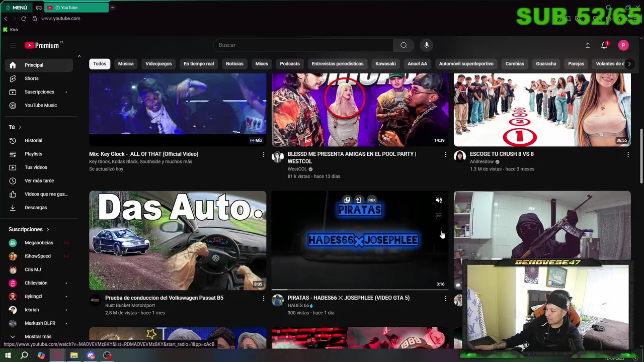Image resolution: width=644 pixels, height=362 pixels.
Task: Expand Mostrar más subscriptions
Action: click(x=39, y=337)
